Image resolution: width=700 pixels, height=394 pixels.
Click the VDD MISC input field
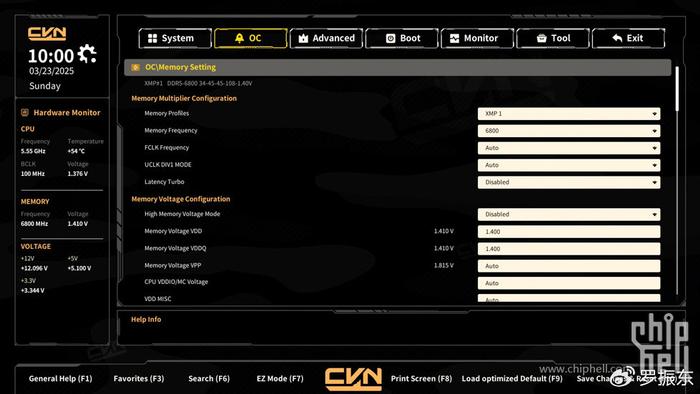pyautogui.click(x=569, y=298)
